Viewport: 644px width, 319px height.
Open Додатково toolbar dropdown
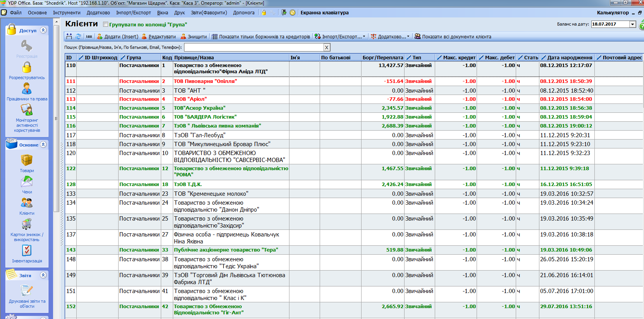[x=390, y=36]
